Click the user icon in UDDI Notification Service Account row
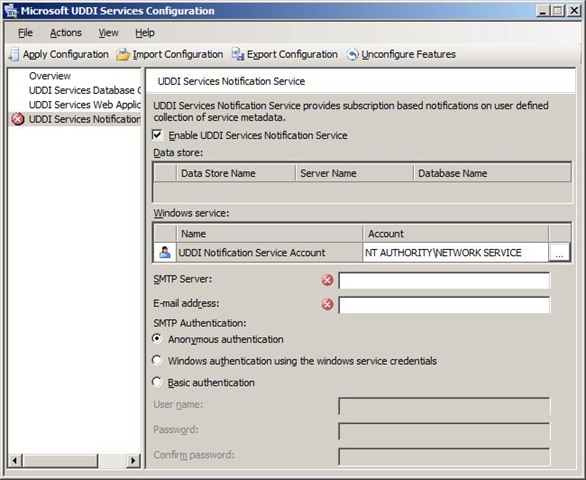 point(165,252)
